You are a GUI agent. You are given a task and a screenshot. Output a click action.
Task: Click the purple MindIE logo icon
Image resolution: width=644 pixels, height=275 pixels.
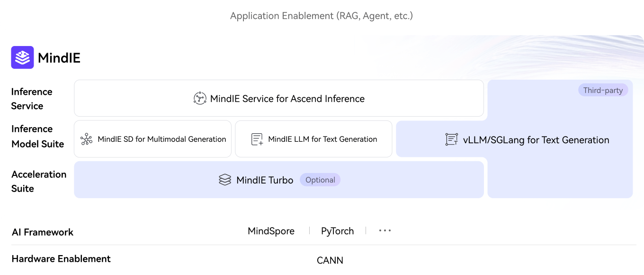click(x=22, y=57)
